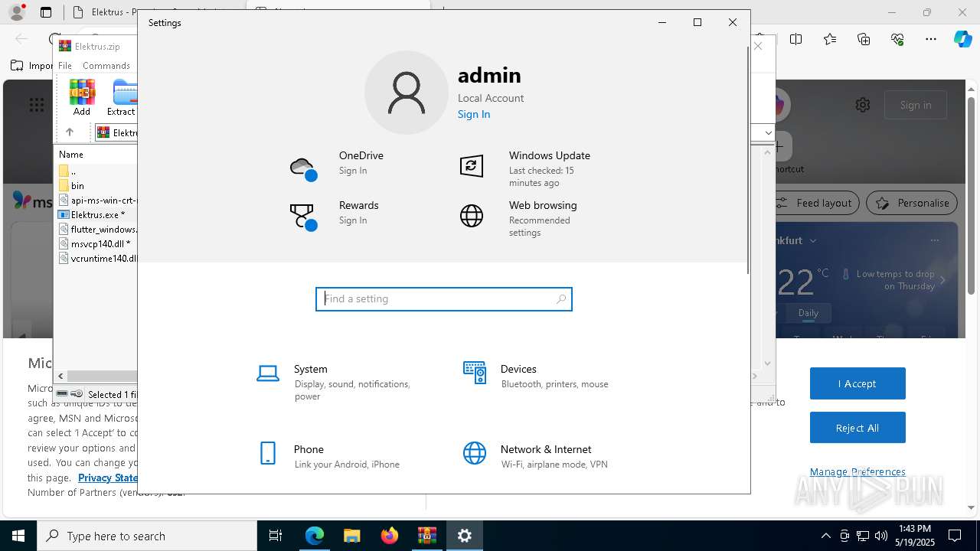This screenshot has height=551, width=980.
Task: Focus the Find a setting search box
Action: pos(444,299)
